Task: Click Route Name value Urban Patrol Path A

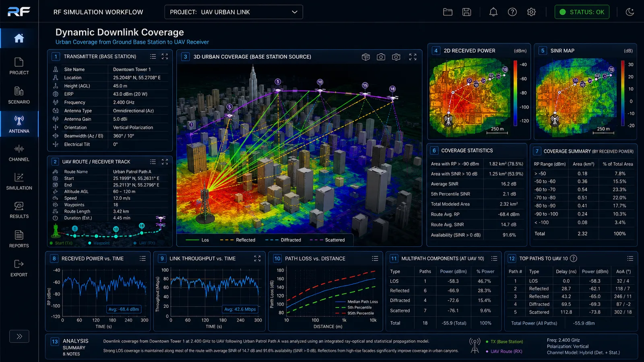Action: click(132, 172)
